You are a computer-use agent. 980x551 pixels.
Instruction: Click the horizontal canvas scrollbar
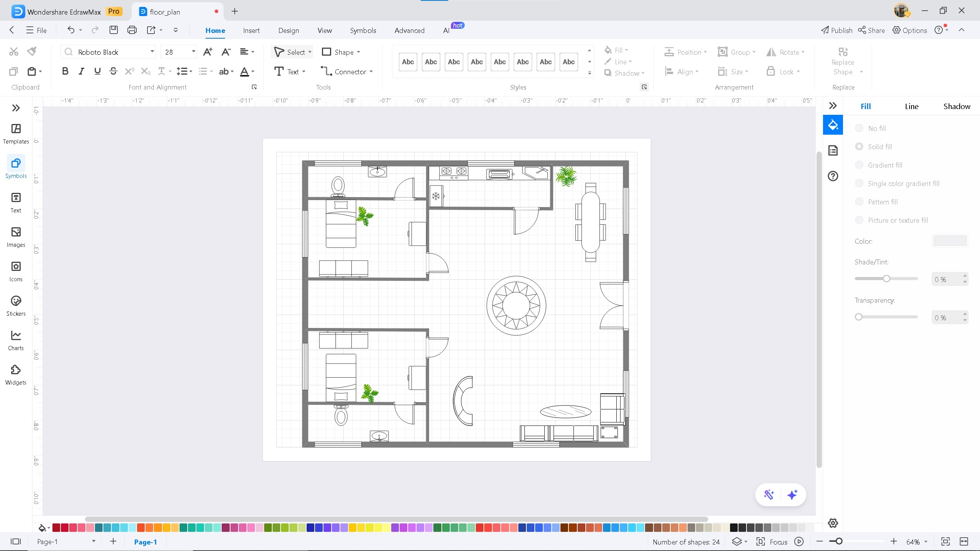[x=396, y=519]
